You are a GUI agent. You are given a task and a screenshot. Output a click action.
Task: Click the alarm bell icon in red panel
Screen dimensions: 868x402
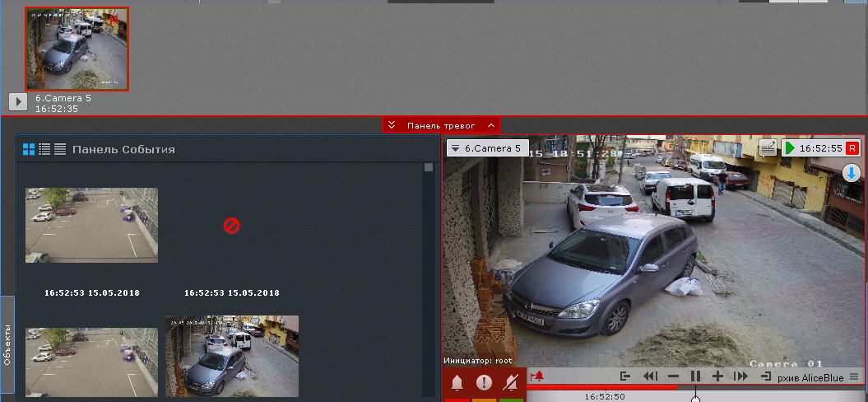[457, 383]
